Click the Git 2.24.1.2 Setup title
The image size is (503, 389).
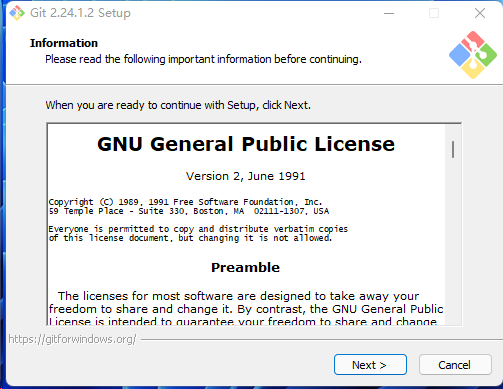pos(80,13)
